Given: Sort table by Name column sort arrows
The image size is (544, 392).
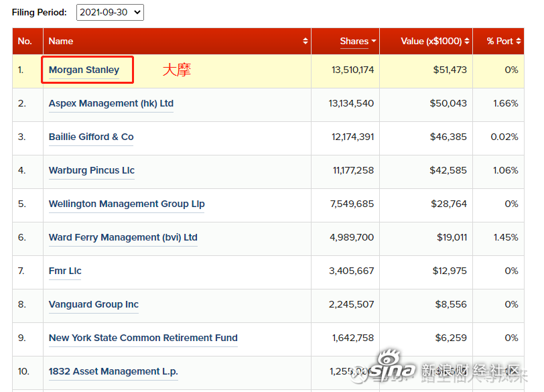Looking at the screenshot, I should [x=305, y=41].
